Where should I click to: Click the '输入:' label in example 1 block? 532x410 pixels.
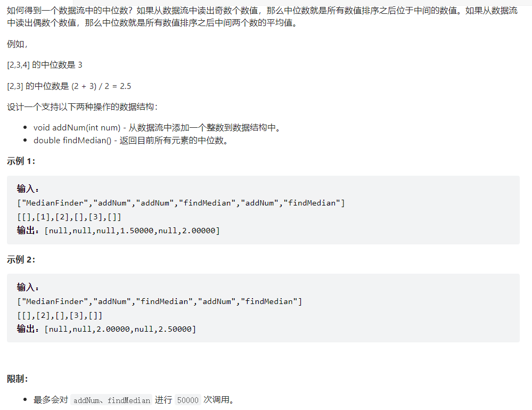click(x=29, y=189)
